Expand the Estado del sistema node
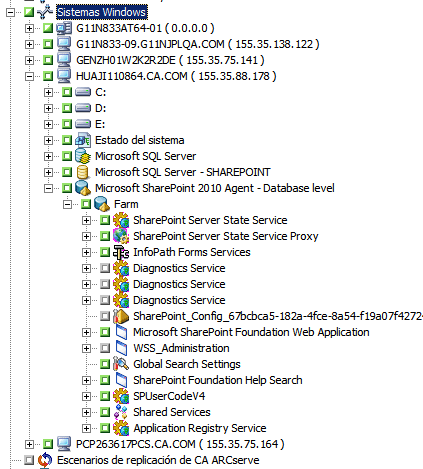423x469 pixels. pos(48,140)
